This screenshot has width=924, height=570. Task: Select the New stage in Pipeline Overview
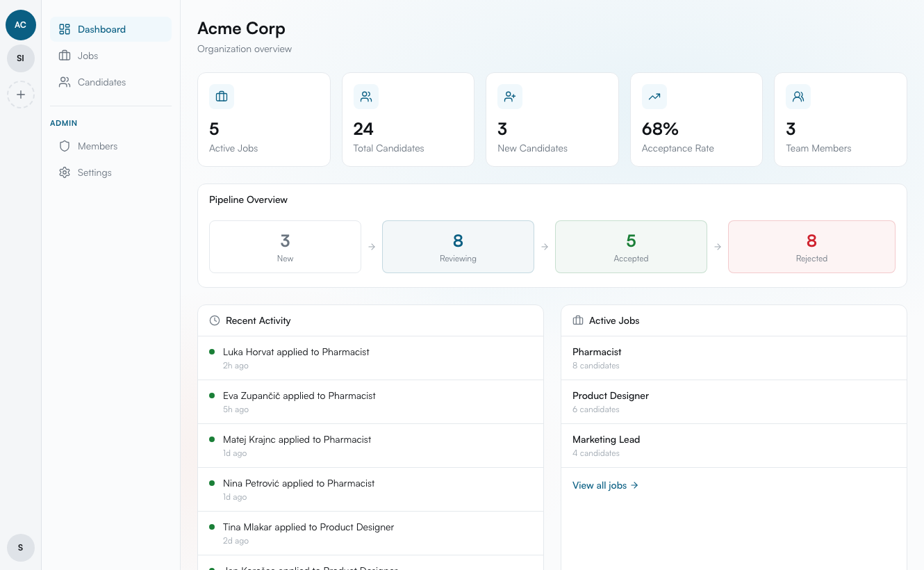pyautogui.click(x=285, y=247)
